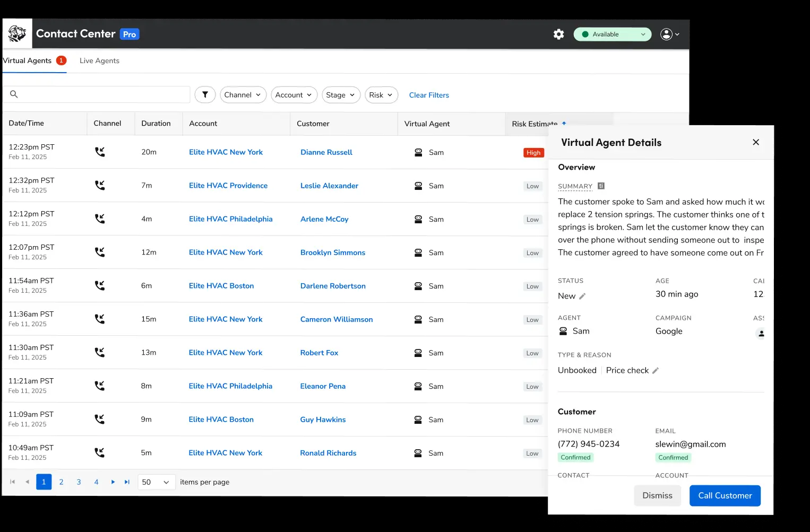
Task: Click the phone icon in Brooklyn Simmons' row
Action: click(x=100, y=252)
